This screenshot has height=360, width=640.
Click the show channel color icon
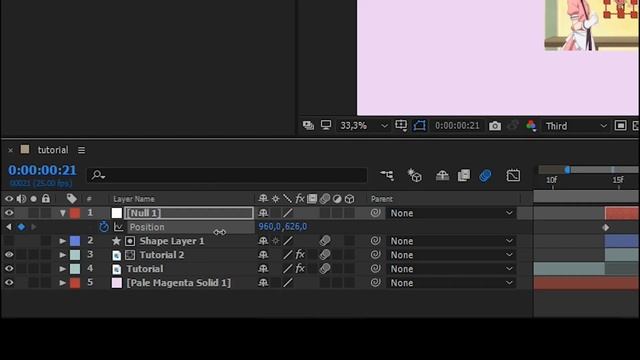[x=531, y=126]
